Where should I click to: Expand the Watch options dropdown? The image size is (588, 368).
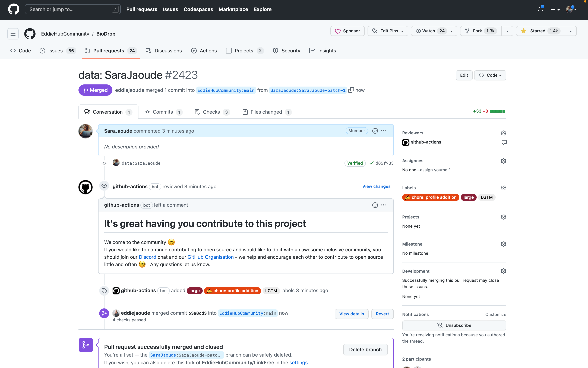[451, 31]
